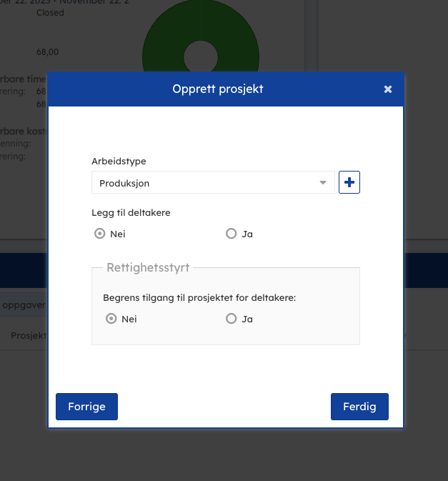Click the Prosjekt column header

coord(29,335)
